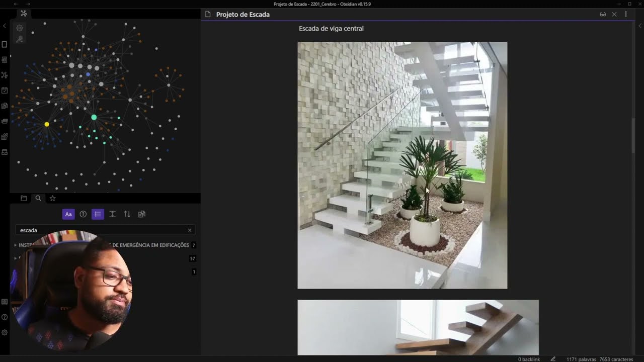Click 1171 palavras word count
This screenshot has width=644, height=362.
[x=581, y=359]
